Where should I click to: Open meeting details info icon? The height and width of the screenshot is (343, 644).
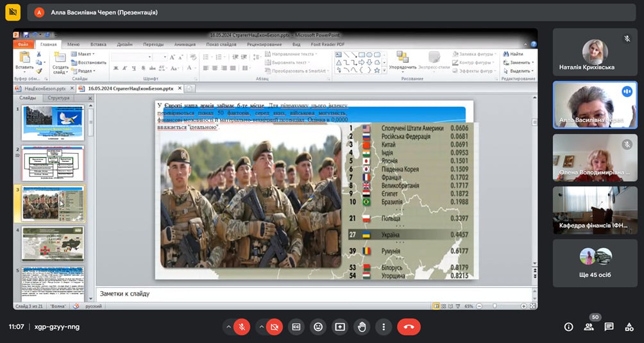coord(568,327)
